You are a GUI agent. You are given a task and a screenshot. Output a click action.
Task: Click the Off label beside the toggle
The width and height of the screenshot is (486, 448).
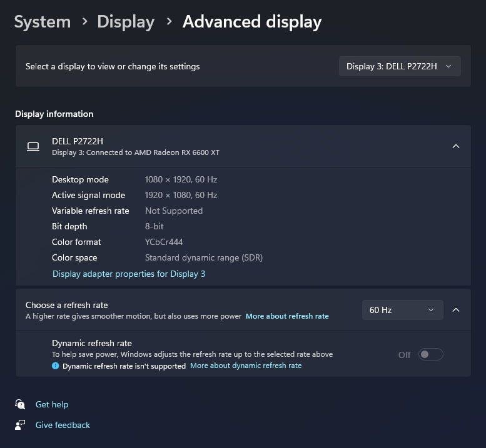[405, 355]
